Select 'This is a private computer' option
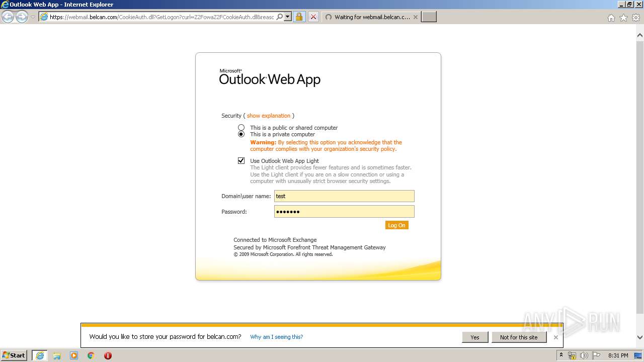The width and height of the screenshot is (644, 362). (242, 134)
